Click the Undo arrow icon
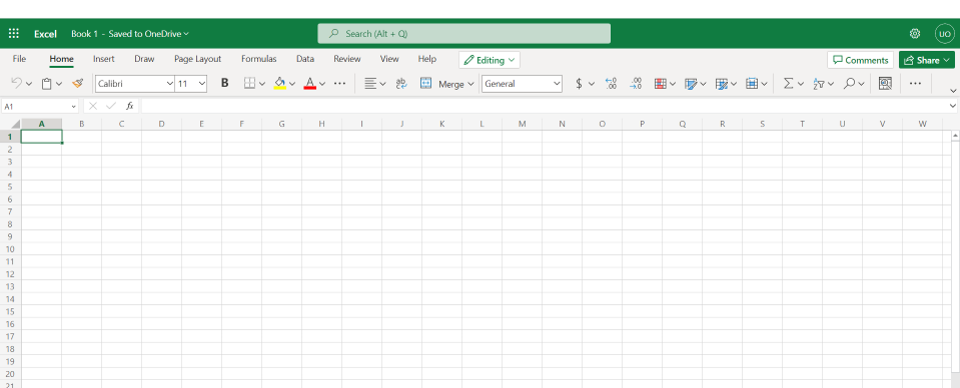This screenshot has height=388, width=960. click(x=17, y=84)
